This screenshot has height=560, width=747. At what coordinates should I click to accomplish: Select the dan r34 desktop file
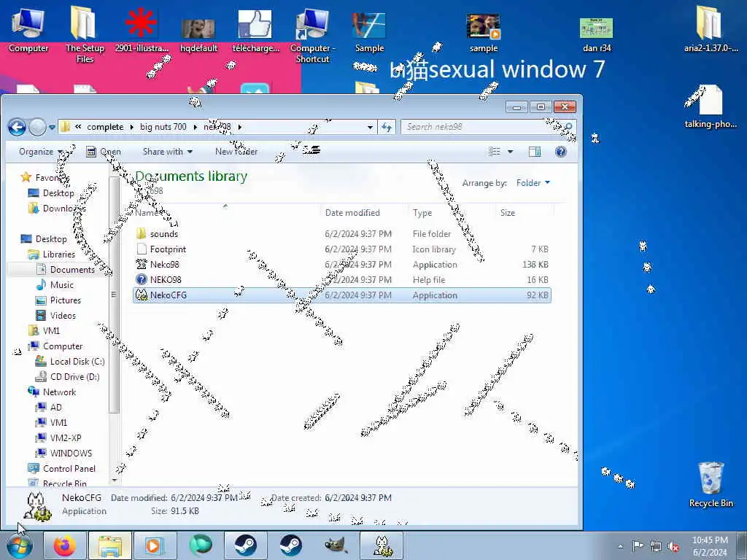597,34
